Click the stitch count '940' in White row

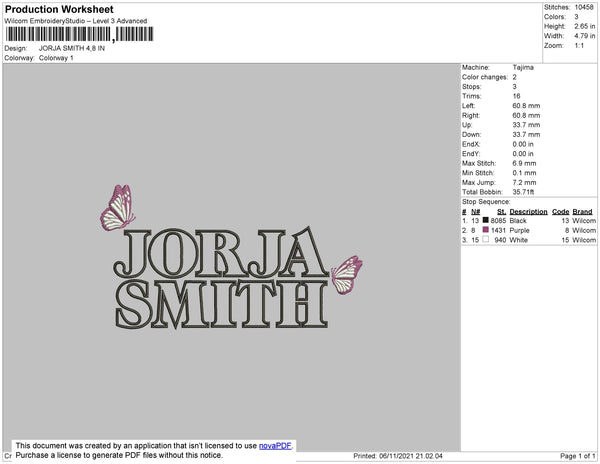point(500,240)
